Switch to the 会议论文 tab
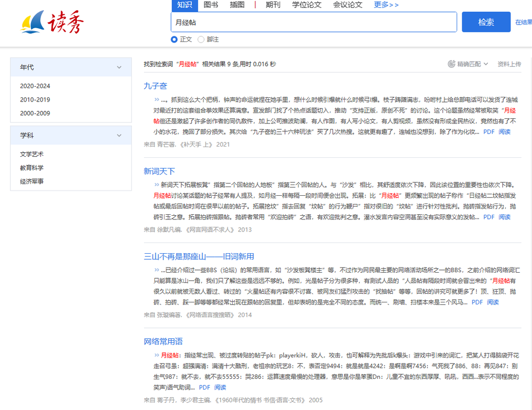The image size is (532, 410). pyautogui.click(x=347, y=5)
